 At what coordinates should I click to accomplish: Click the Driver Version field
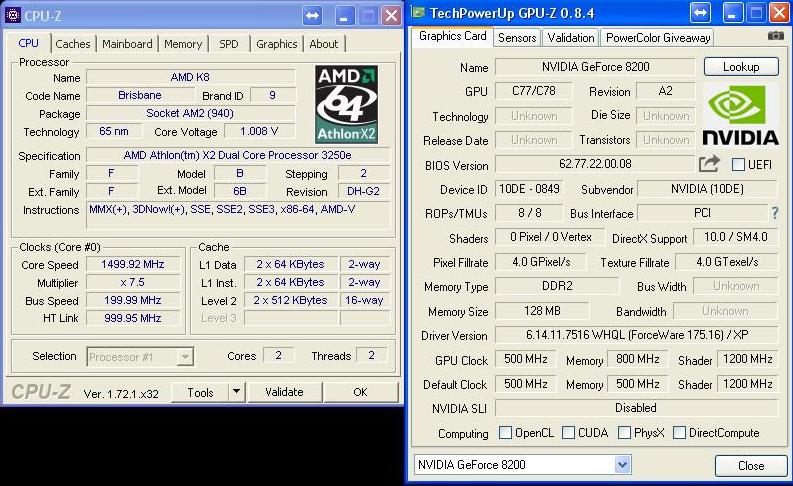pyautogui.click(x=636, y=335)
